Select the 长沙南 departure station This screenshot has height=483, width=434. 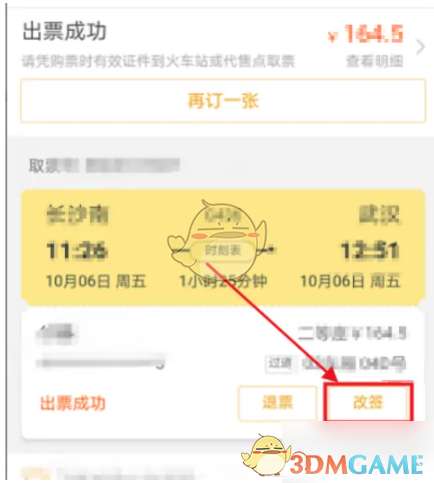coord(77,214)
